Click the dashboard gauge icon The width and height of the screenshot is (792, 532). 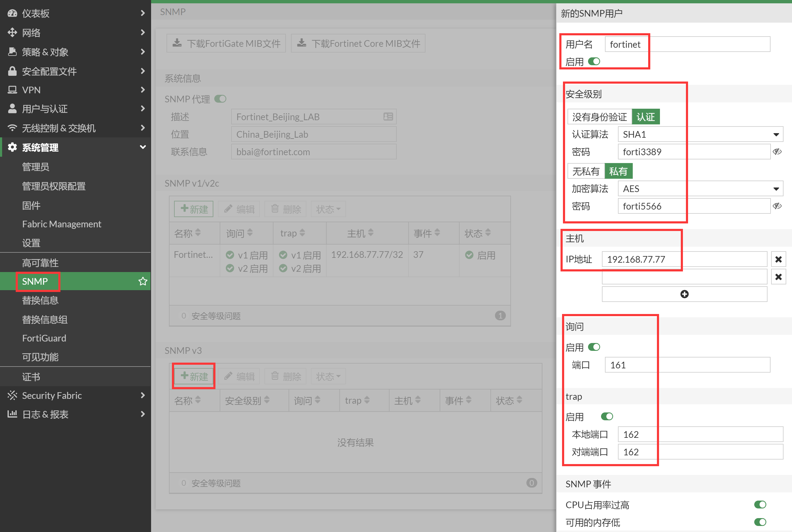12,13
